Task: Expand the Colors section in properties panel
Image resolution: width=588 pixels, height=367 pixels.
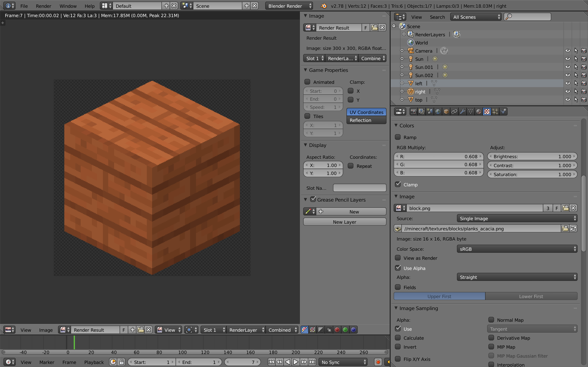Action: pos(396,126)
